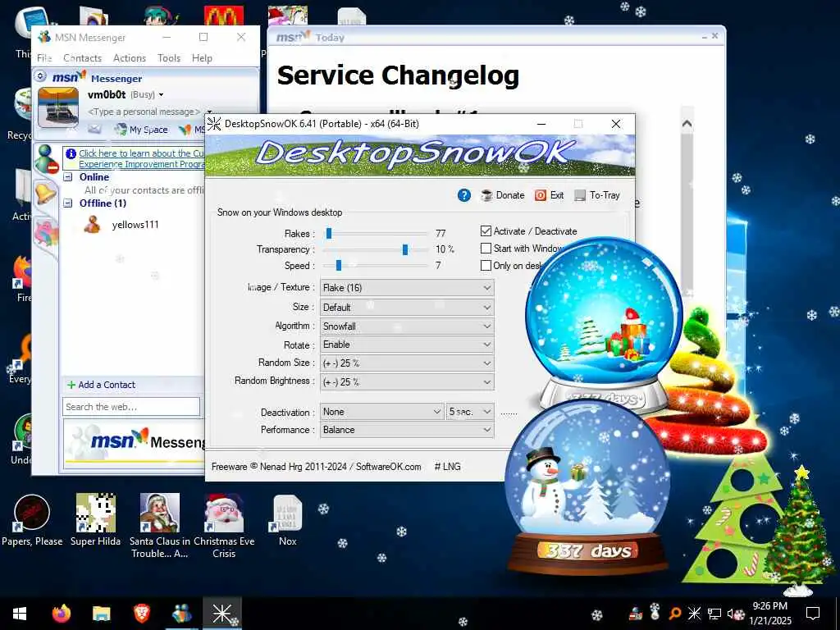
Task: Click the MSN Messenger display picture
Action: [x=58, y=107]
